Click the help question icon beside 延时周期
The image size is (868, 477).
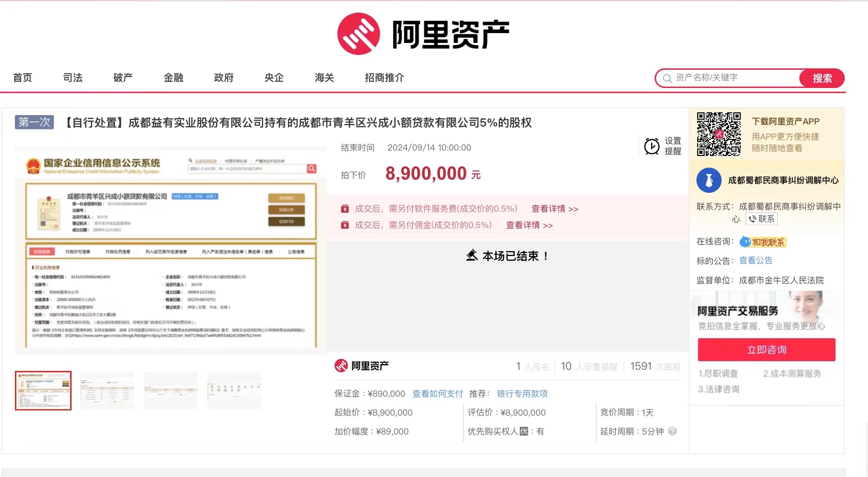672,431
